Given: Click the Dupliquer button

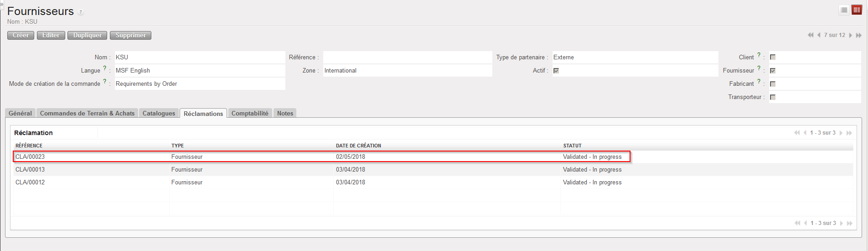Looking at the screenshot, I should (88, 35).
